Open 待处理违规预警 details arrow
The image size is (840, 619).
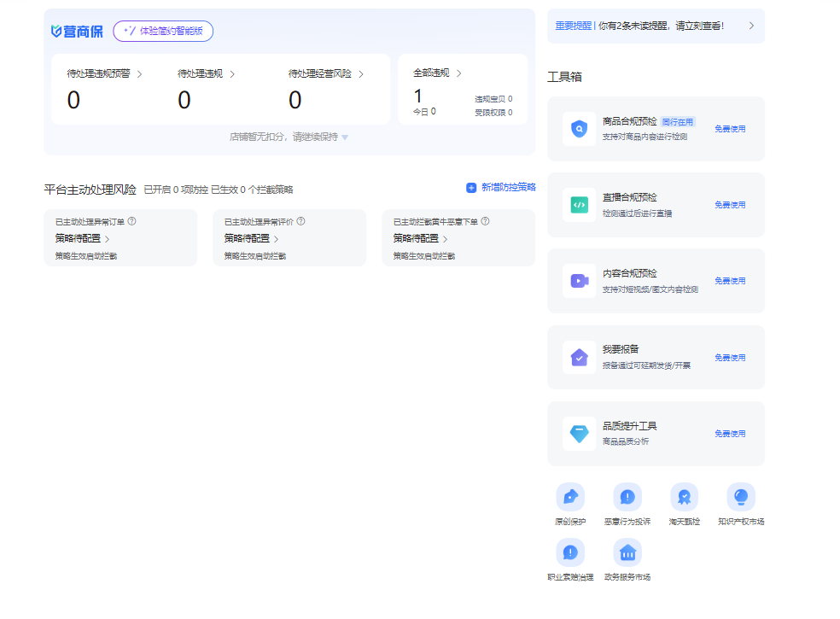pyautogui.click(x=139, y=74)
